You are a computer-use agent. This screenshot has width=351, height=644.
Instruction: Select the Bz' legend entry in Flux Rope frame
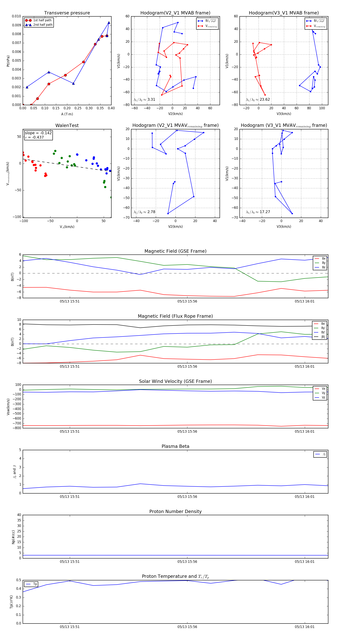tap(320, 332)
